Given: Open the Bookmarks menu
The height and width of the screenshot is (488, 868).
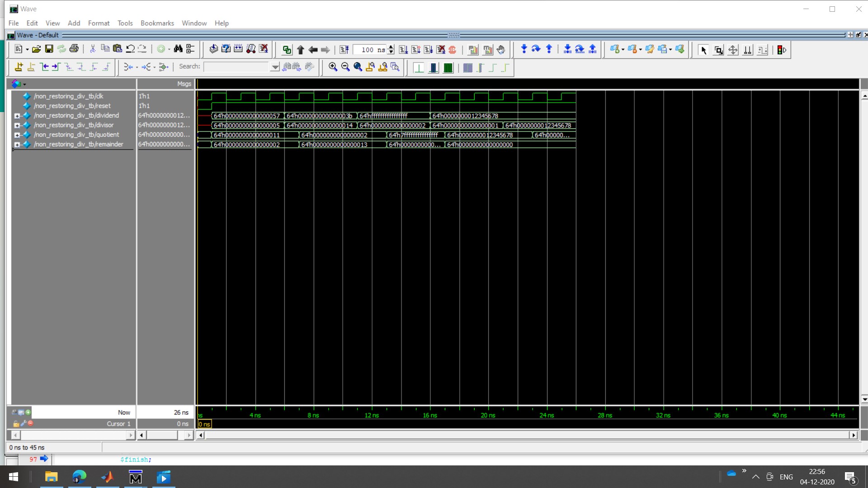Looking at the screenshot, I should [x=157, y=23].
